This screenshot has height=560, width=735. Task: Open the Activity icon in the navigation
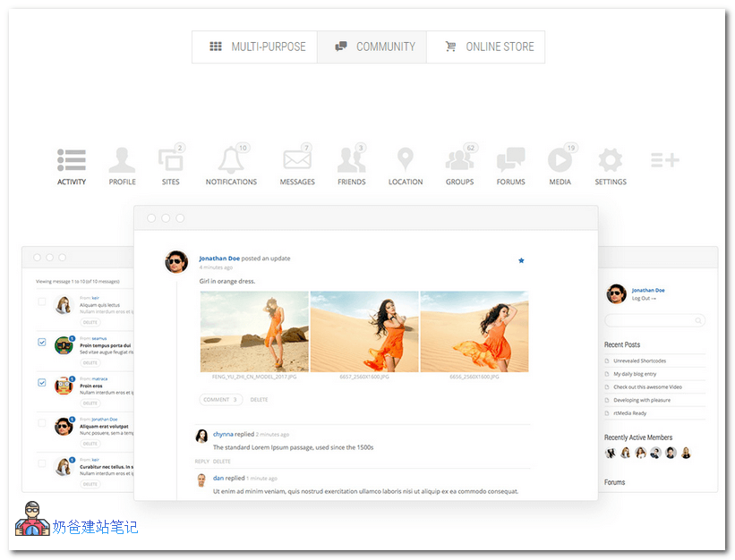coord(72,161)
